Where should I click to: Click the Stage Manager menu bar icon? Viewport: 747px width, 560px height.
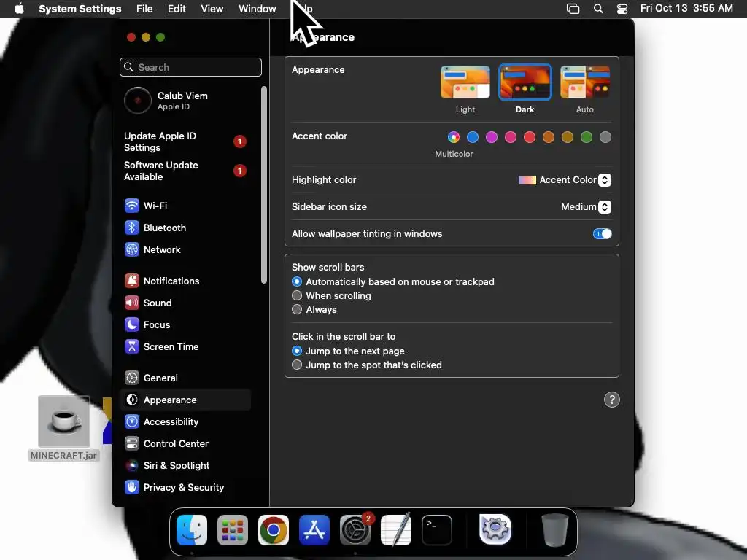click(573, 9)
